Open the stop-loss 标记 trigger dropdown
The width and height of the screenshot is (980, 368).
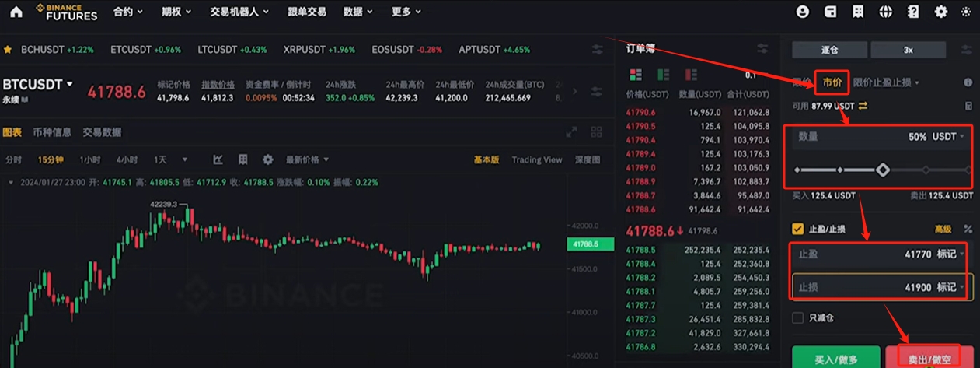(x=951, y=287)
